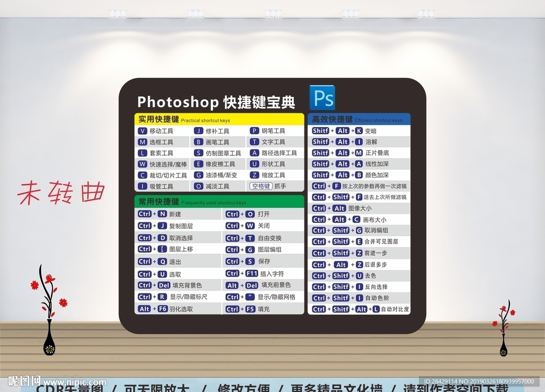Click the 空格键 key badge beside 抓手
The height and width of the screenshot is (392, 545).
(261, 187)
